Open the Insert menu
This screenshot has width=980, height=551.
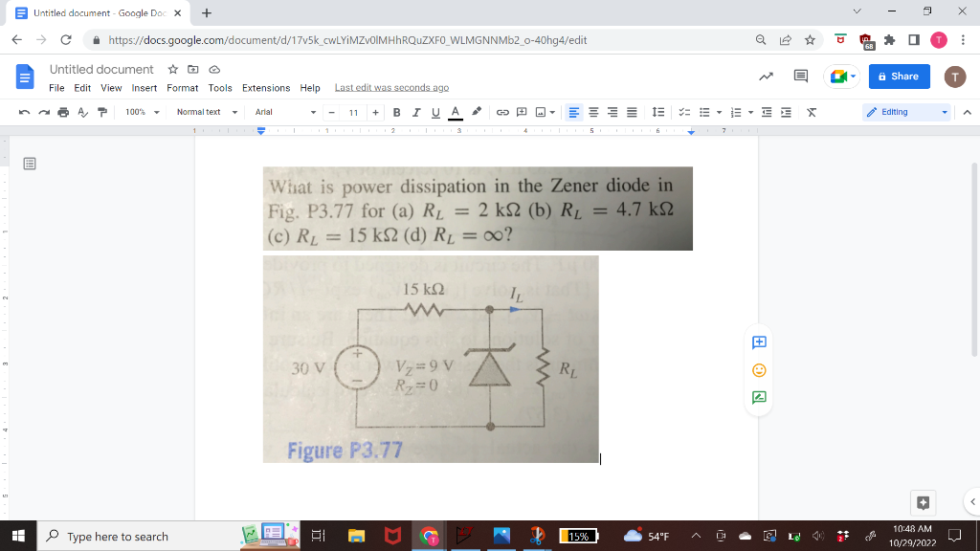coord(145,87)
